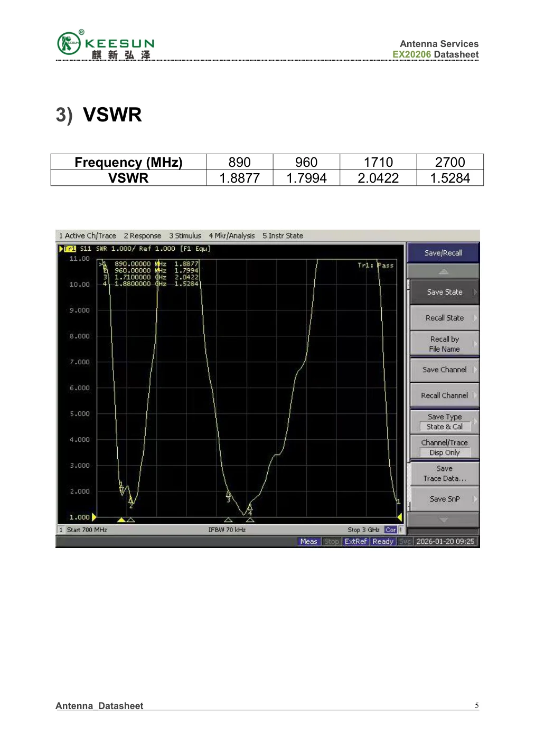Screen dimensions: 535x756
Task: Click the Cor correction indicator
Action: [391, 530]
